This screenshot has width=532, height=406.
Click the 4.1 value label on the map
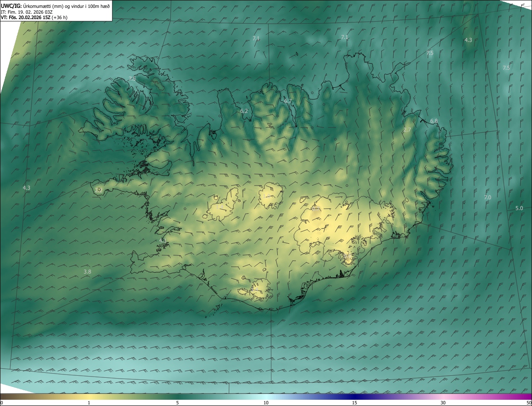(x=163, y=241)
